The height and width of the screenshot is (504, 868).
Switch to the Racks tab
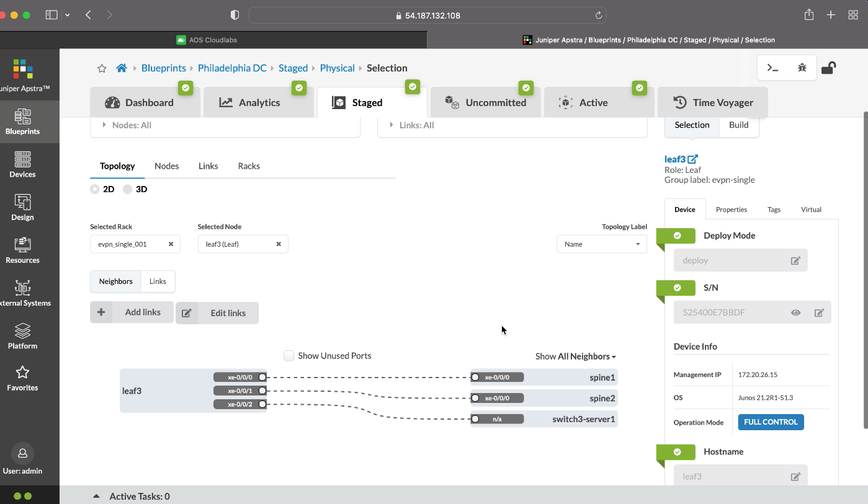point(249,166)
